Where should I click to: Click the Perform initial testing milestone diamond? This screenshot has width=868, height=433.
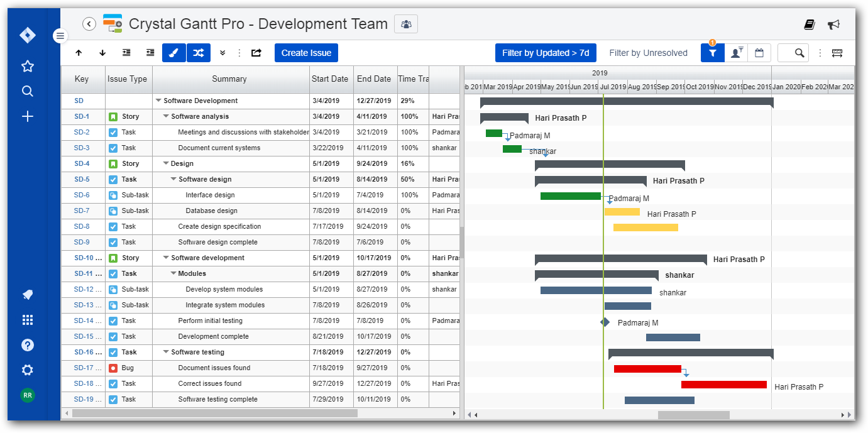(605, 322)
